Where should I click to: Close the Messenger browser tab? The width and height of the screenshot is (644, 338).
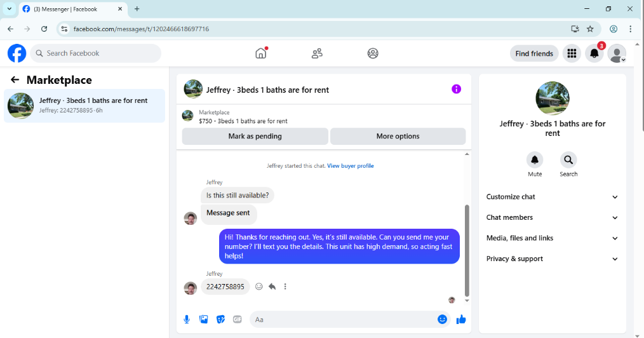tap(120, 9)
